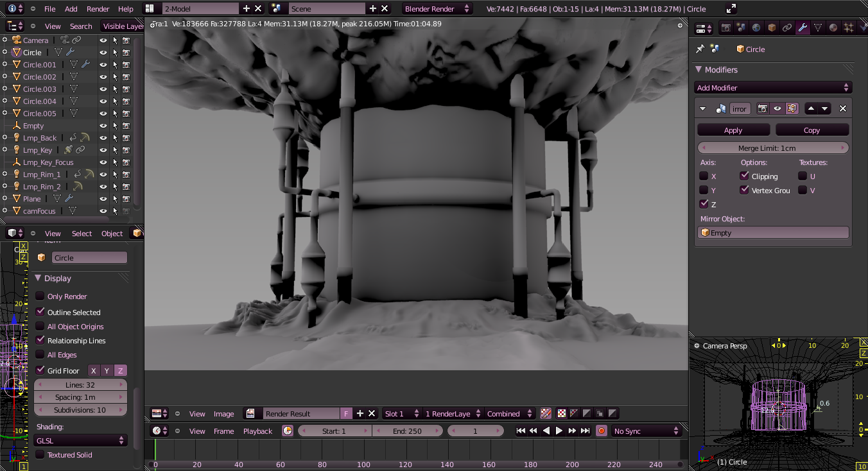Switch to the World properties tab

[x=756, y=28]
